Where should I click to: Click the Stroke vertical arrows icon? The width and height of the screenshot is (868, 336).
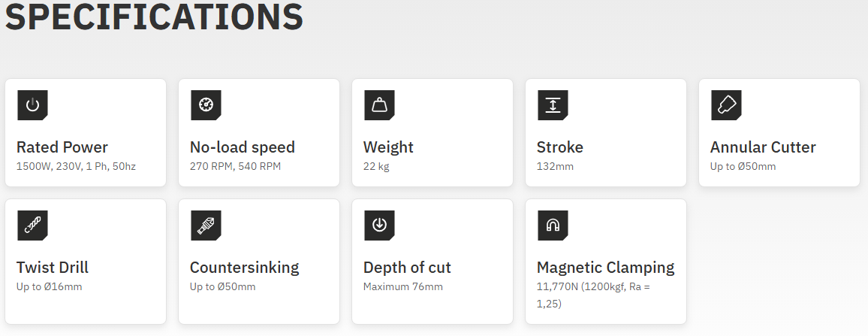pyautogui.click(x=553, y=105)
